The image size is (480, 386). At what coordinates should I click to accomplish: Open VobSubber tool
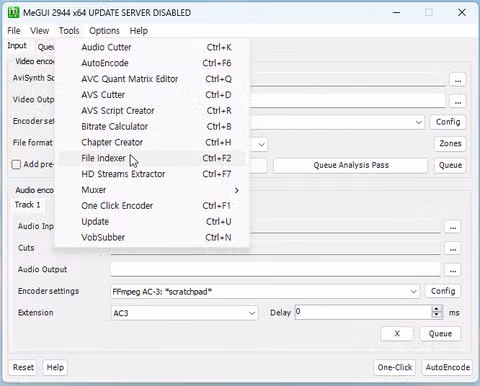click(152, 237)
